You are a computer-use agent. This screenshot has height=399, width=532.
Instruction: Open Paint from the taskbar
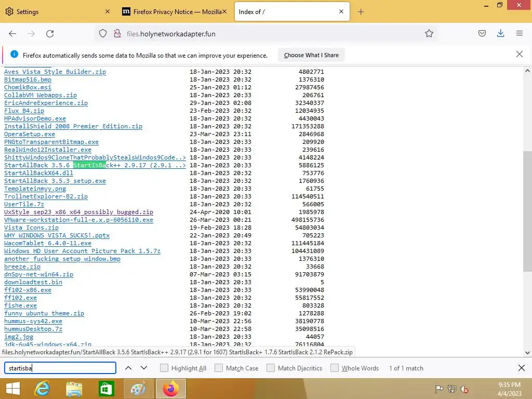point(138,389)
